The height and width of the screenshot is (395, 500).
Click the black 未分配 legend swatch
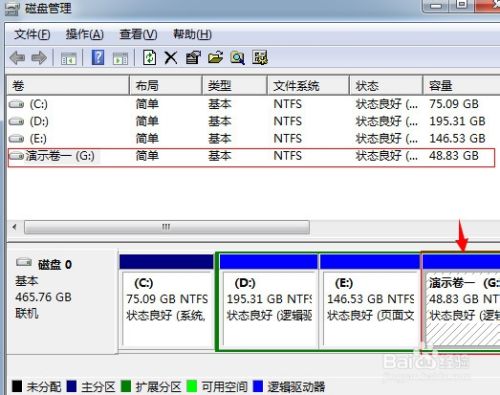(17, 387)
